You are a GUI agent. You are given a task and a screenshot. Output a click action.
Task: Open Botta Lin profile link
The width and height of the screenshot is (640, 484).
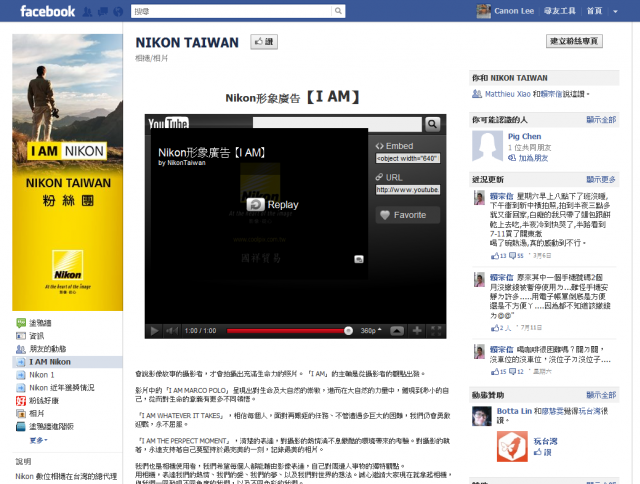(x=514, y=411)
